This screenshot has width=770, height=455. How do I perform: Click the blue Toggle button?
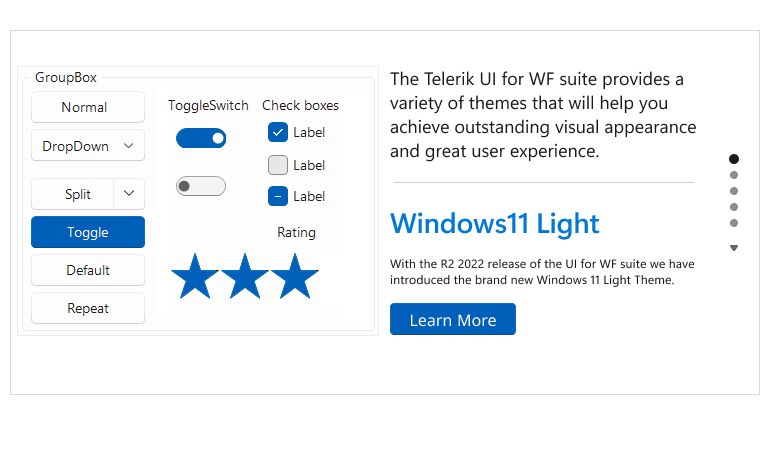(x=88, y=232)
